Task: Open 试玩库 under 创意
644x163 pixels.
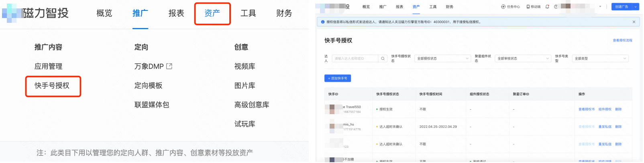Action: (x=245, y=124)
